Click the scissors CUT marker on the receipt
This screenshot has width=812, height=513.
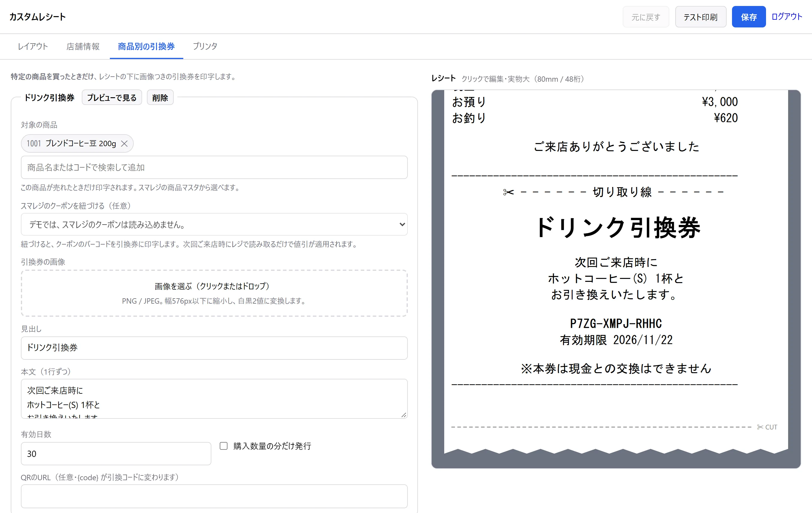click(x=767, y=427)
